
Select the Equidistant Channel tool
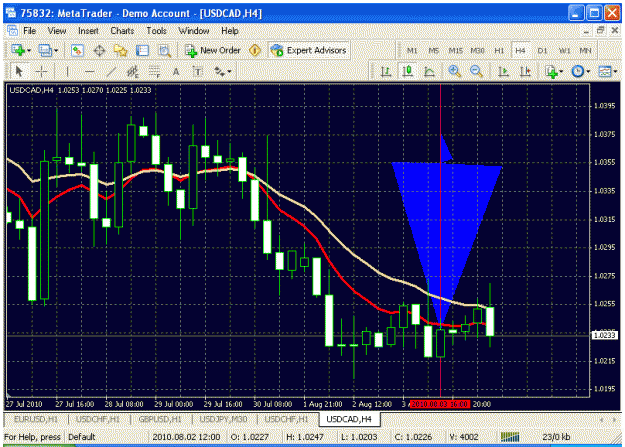coord(133,72)
